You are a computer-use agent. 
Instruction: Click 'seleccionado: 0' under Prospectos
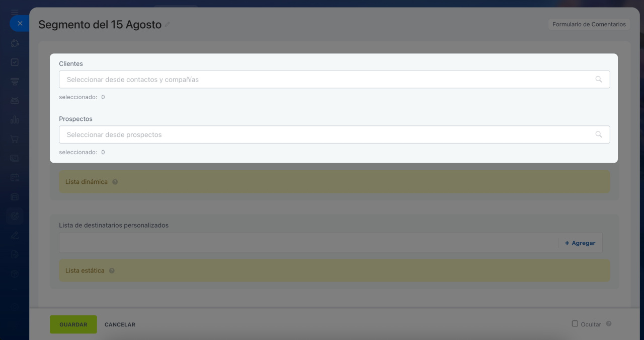(82, 152)
